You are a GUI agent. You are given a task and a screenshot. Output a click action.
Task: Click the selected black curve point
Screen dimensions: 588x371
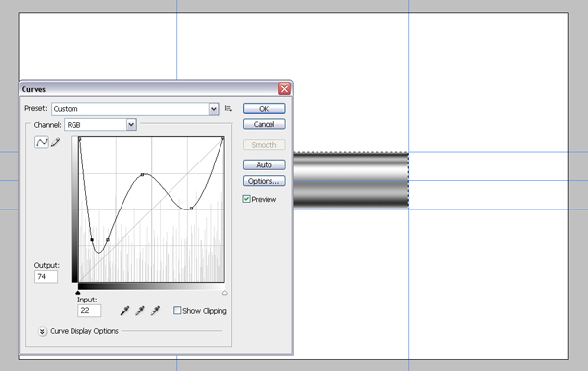92,239
